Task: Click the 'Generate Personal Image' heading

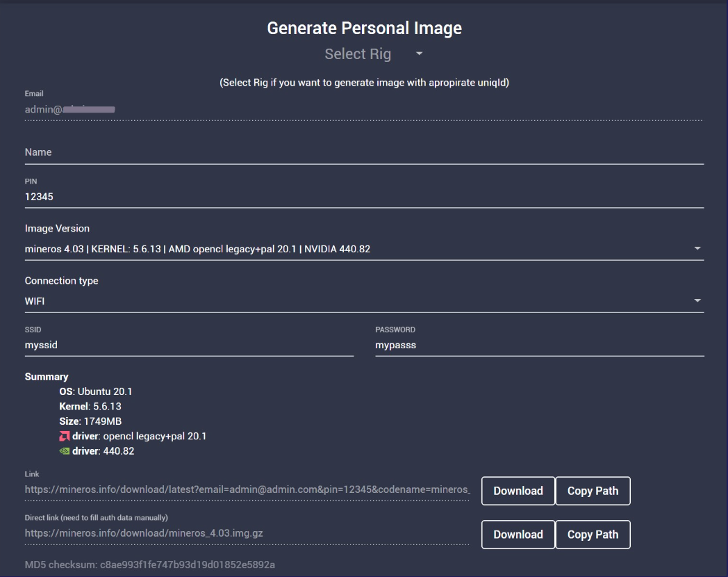Action: 365,29
